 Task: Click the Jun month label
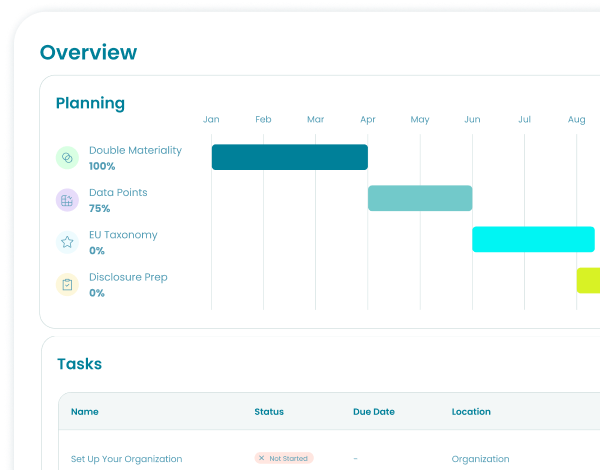472,119
